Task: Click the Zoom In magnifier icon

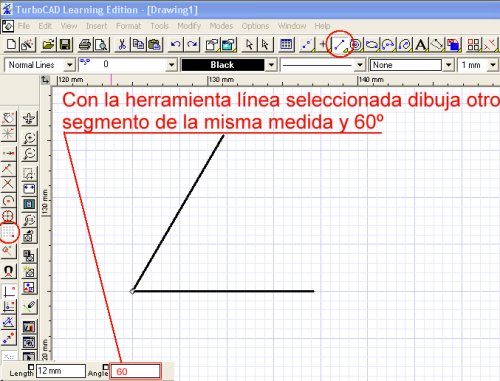Action: click(30, 137)
